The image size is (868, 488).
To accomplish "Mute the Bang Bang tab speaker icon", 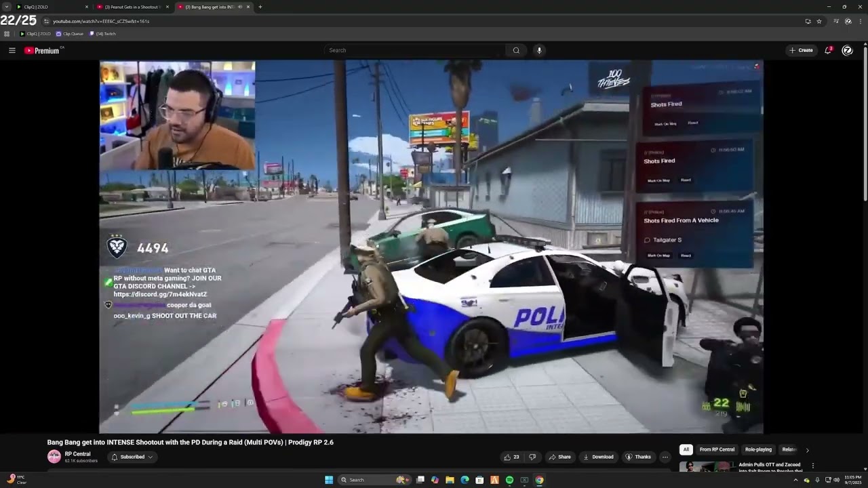I will tap(240, 7).
